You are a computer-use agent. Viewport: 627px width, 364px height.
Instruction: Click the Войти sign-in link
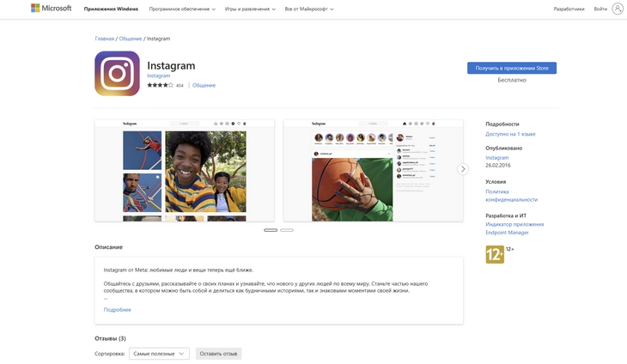pyautogui.click(x=600, y=9)
